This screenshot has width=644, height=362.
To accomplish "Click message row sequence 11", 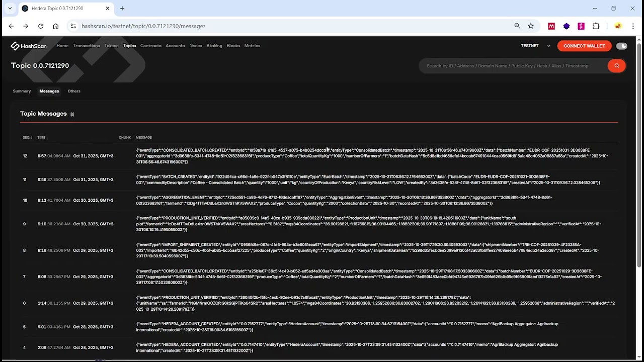I will tap(319, 179).
